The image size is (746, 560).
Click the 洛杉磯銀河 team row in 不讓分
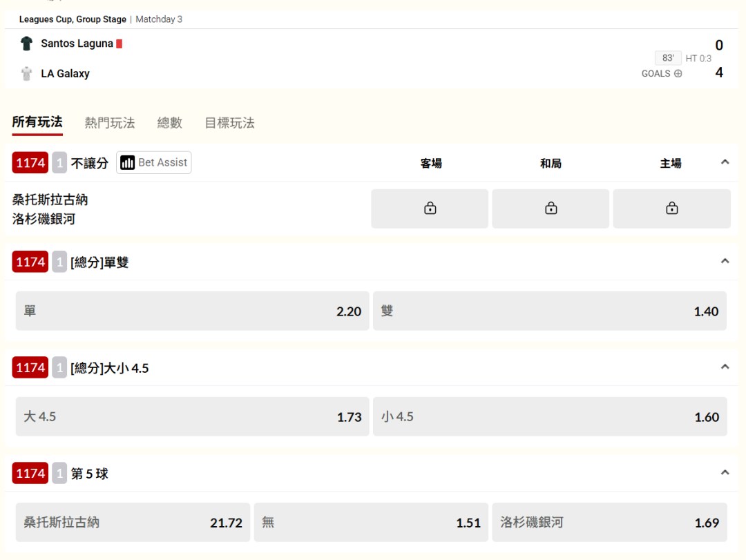pos(44,219)
